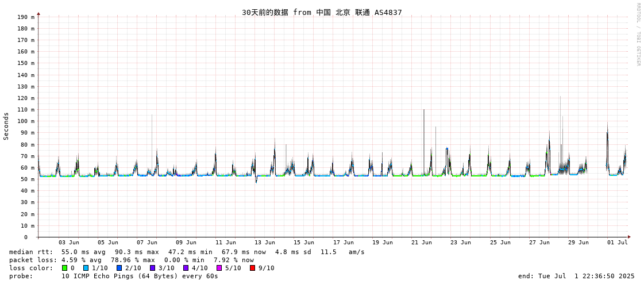Image resolution: width=644 pixels, height=284 pixels.
Task: Click the 01 Jul x-axis date
Action: (x=618, y=243)
